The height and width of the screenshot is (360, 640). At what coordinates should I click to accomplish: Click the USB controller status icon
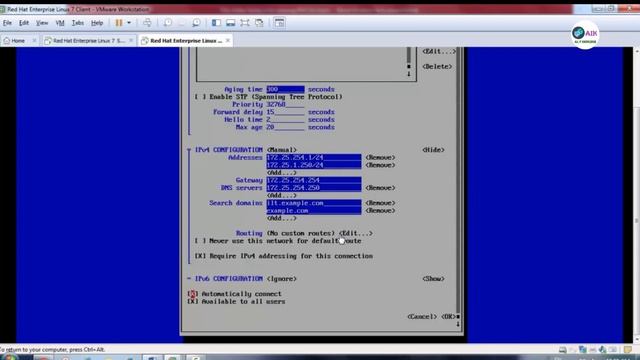point(593,350)
